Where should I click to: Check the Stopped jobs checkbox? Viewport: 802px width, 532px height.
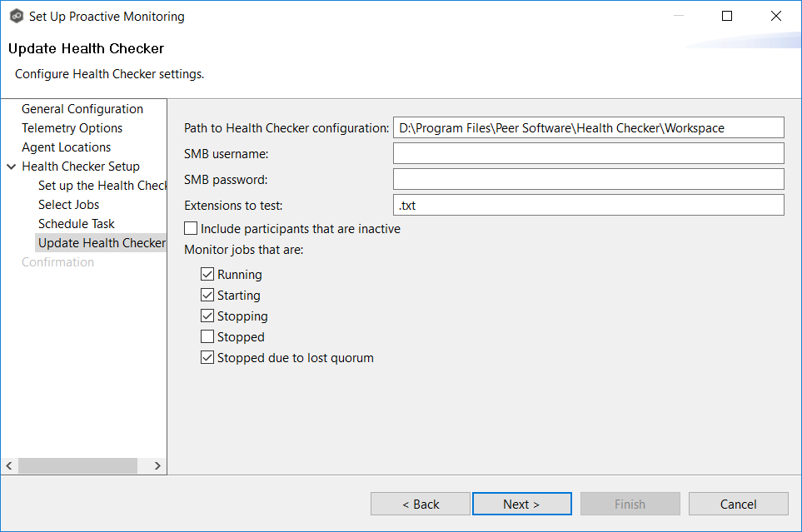point(207,336)
